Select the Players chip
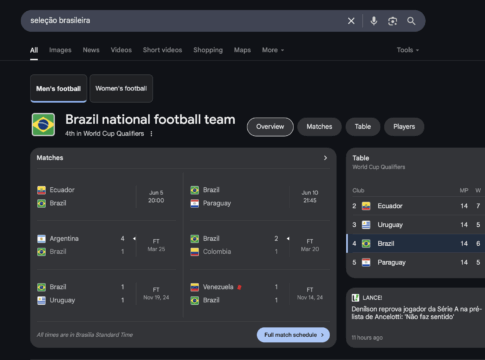 404,127
